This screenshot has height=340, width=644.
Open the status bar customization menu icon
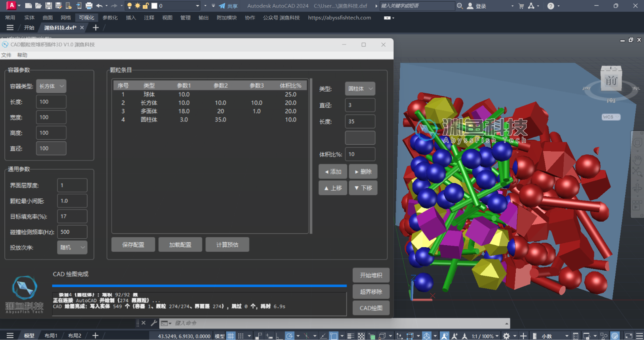click(x=639, y=336)
